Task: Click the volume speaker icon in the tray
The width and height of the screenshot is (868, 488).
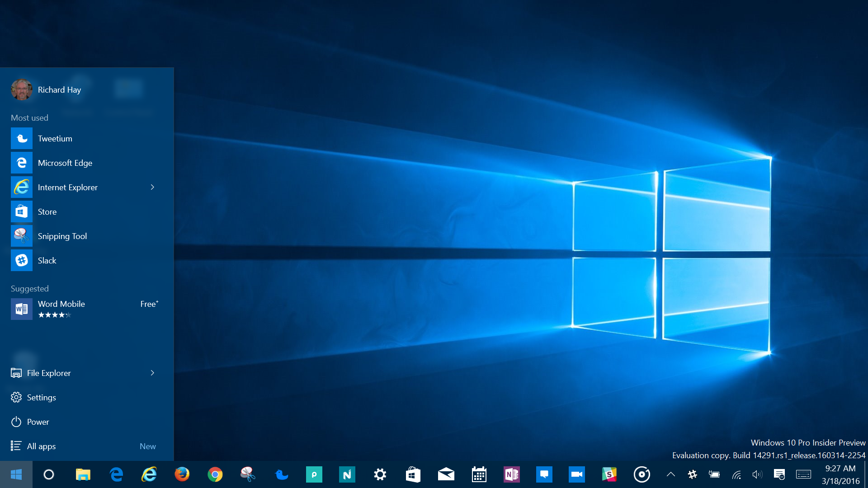Action: [757, 474]
